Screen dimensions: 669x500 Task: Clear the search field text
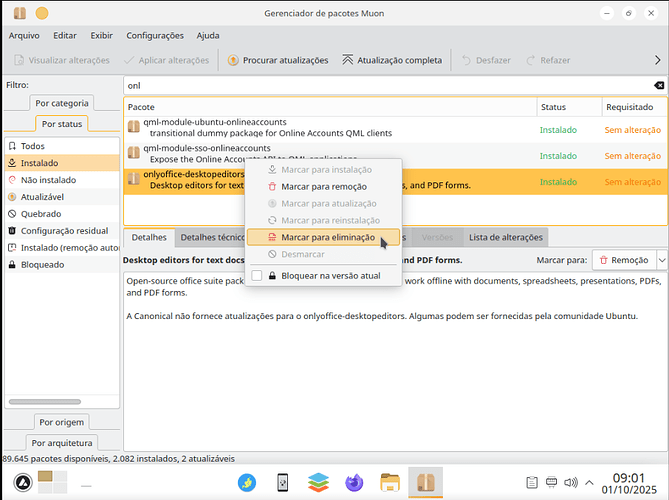pyautogui.click(x=658, y=86)
